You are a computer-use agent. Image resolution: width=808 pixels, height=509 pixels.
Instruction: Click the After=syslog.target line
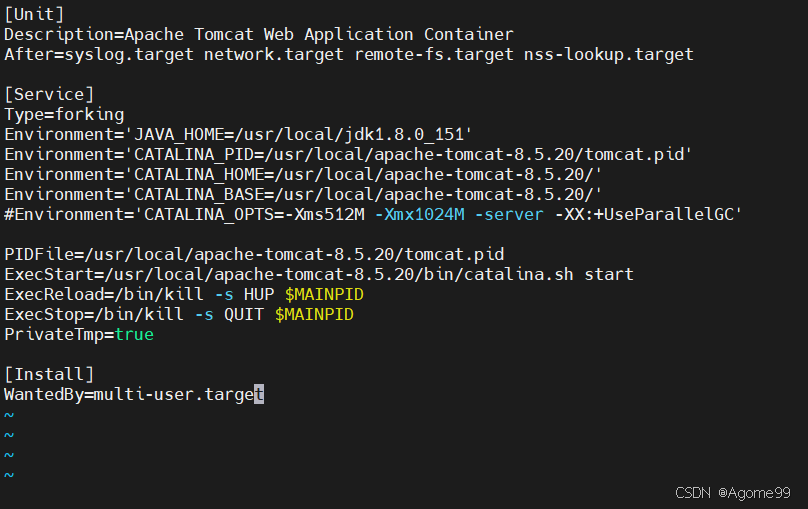[x=349, y=54]
